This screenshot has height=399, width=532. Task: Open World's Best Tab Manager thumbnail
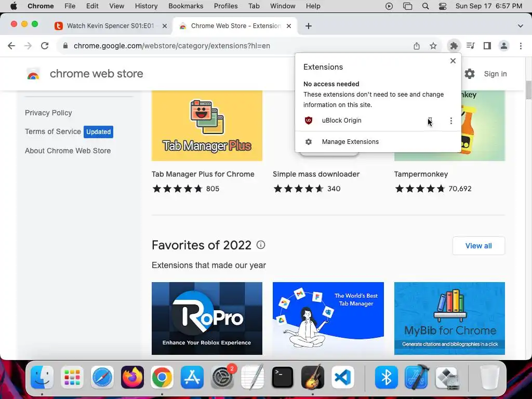(328, 318)
